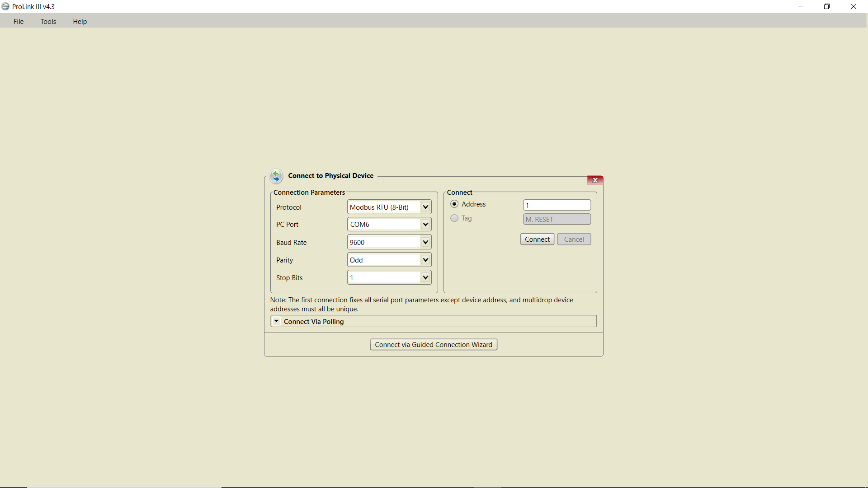Screen dimensions: 868x488
Task: Click the green connection icon on the dialog
Action: tap(276, 176)
